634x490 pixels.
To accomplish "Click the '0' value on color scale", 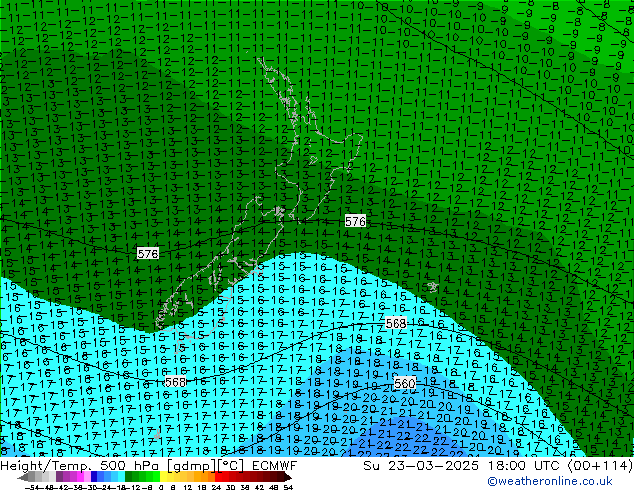I will 161,487.
